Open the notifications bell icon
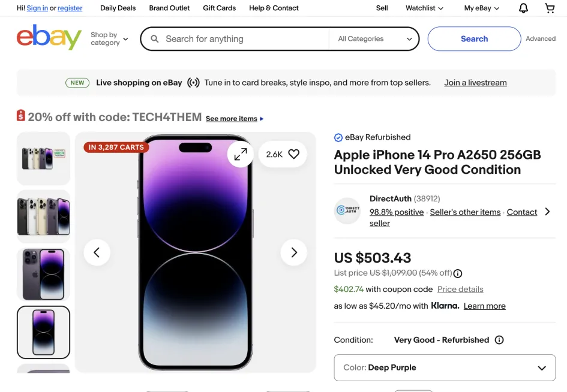 (523, 8)
